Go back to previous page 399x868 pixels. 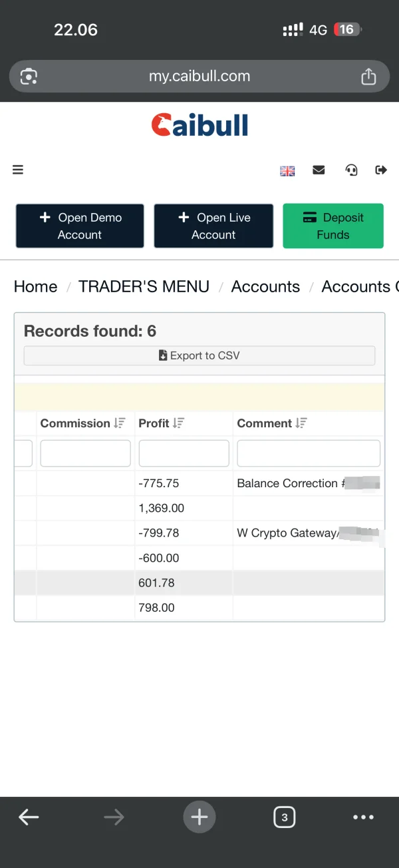click(x=29, y=817)
